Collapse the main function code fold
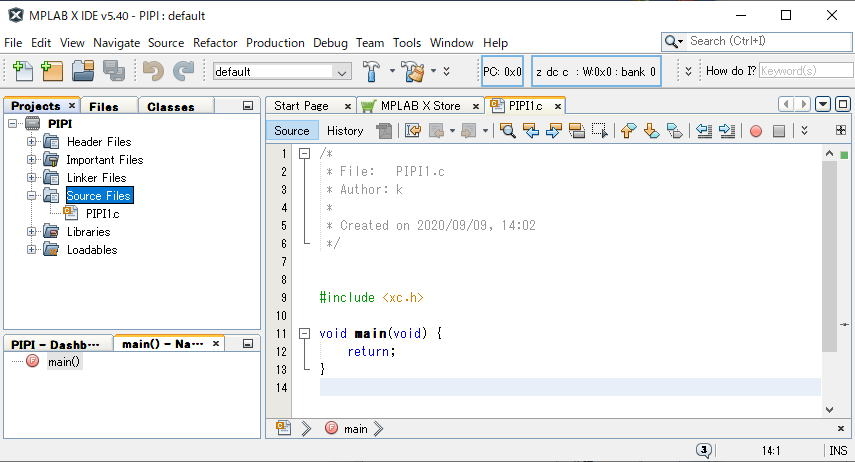Viewport: 855px width, 462px height. tap(305, 333)
